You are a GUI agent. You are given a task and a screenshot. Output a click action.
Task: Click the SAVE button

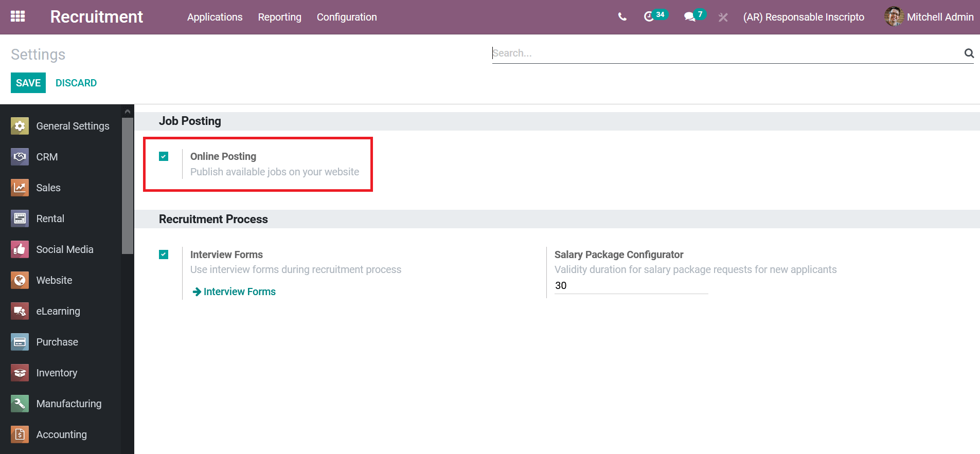[28, 83]
